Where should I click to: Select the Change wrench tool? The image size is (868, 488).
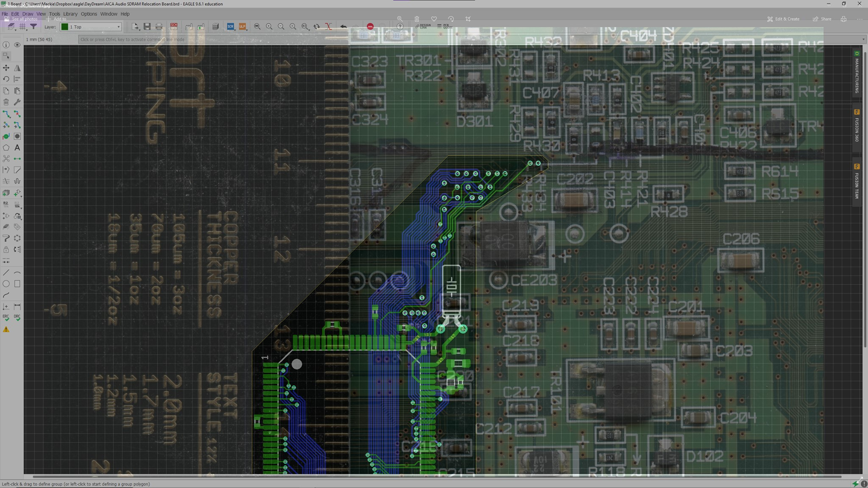(17, 102)
